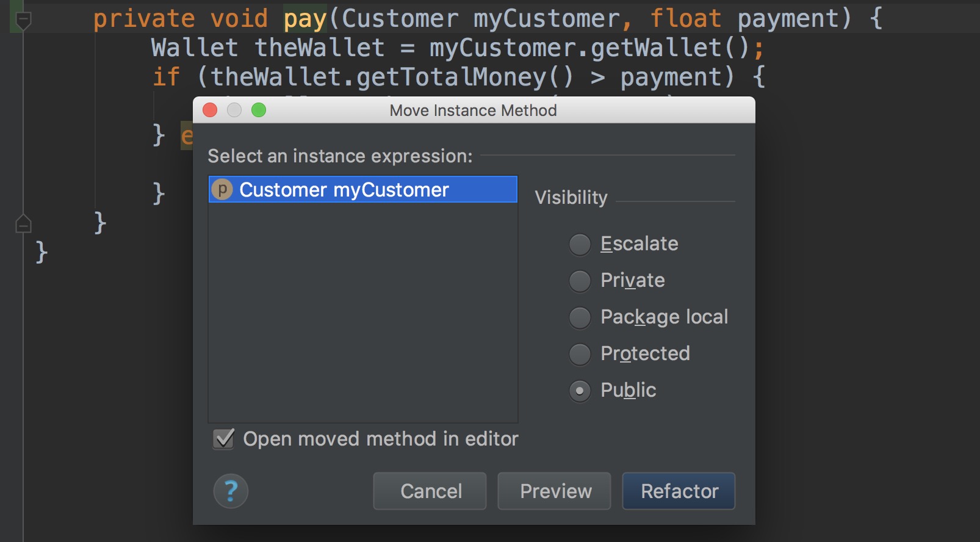Click the green zoom button on dialog

[x=259, y=110]
